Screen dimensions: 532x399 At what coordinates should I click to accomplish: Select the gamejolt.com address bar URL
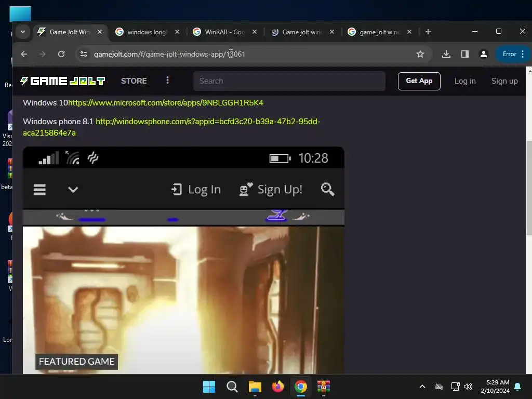[169, 54]
